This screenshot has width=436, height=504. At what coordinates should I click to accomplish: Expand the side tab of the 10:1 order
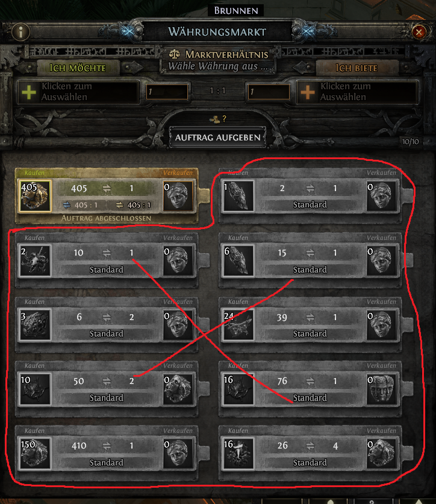[x=203, y=260]
